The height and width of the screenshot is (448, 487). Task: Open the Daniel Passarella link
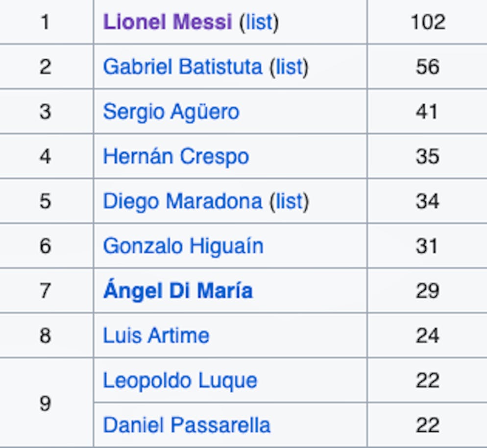[x=187, y=425]
